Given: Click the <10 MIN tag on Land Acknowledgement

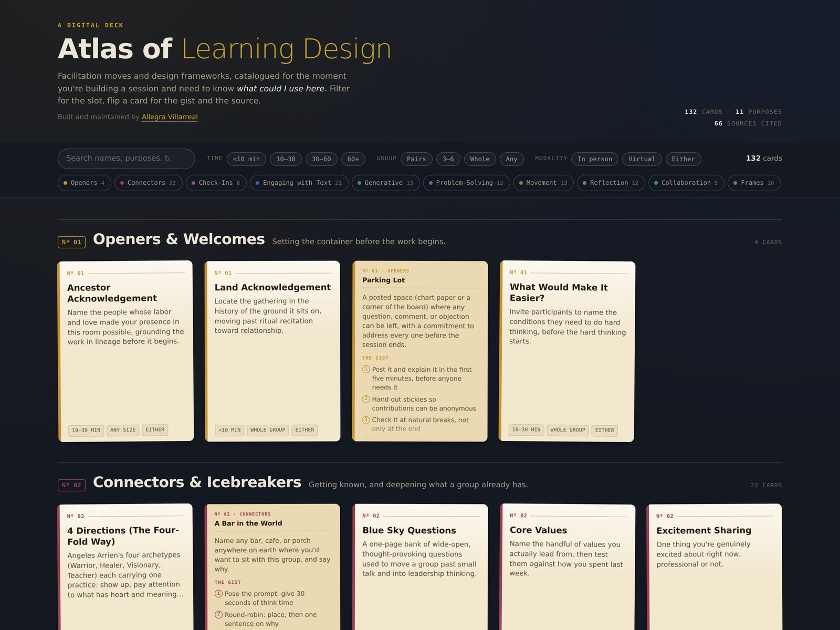Looking at the screenshot, I should (229, 430).
